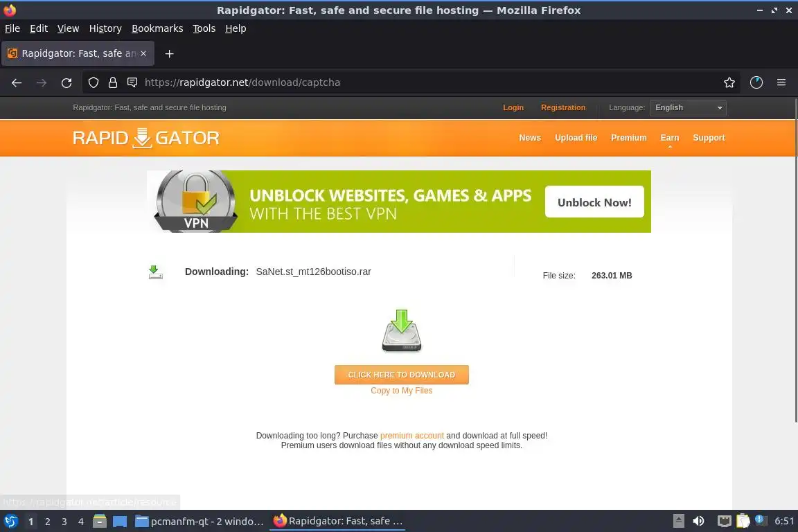Open the start menu in taskbar
Image resolution: width=798 pixels, height=532 pixels.
tap(10, 521)
